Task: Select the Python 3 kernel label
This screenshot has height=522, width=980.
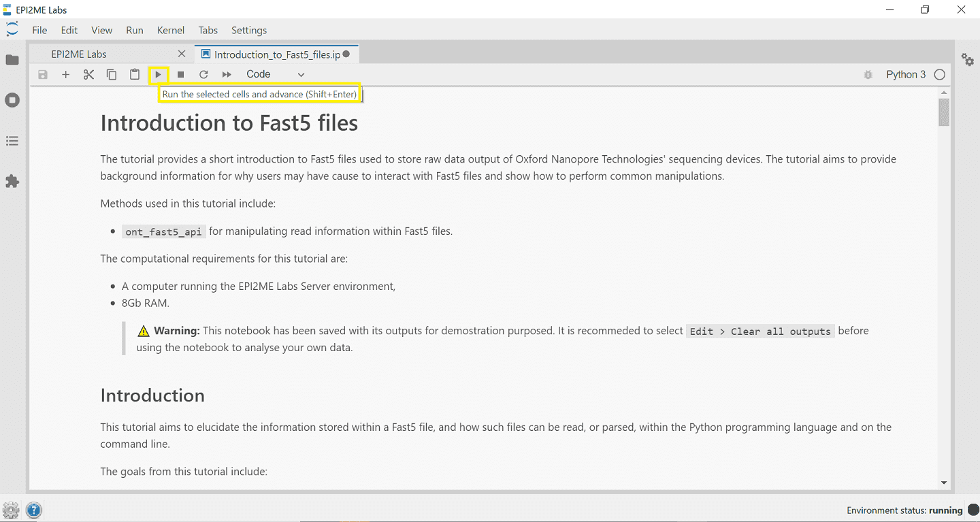Action: pos(906,74)
